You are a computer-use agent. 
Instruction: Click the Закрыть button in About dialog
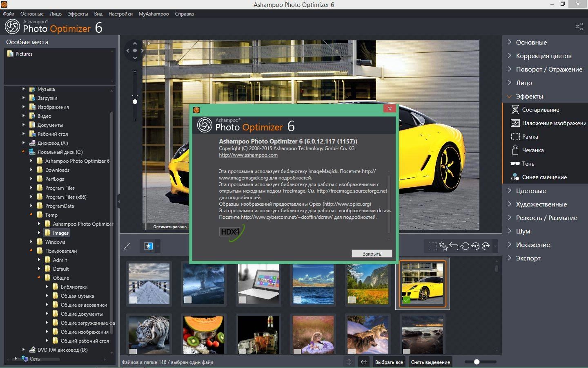372,254
